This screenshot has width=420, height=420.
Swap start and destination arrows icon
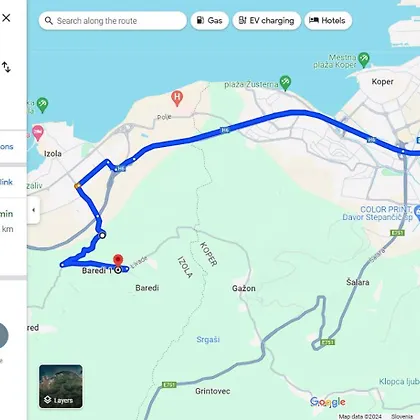click(6, 67)
